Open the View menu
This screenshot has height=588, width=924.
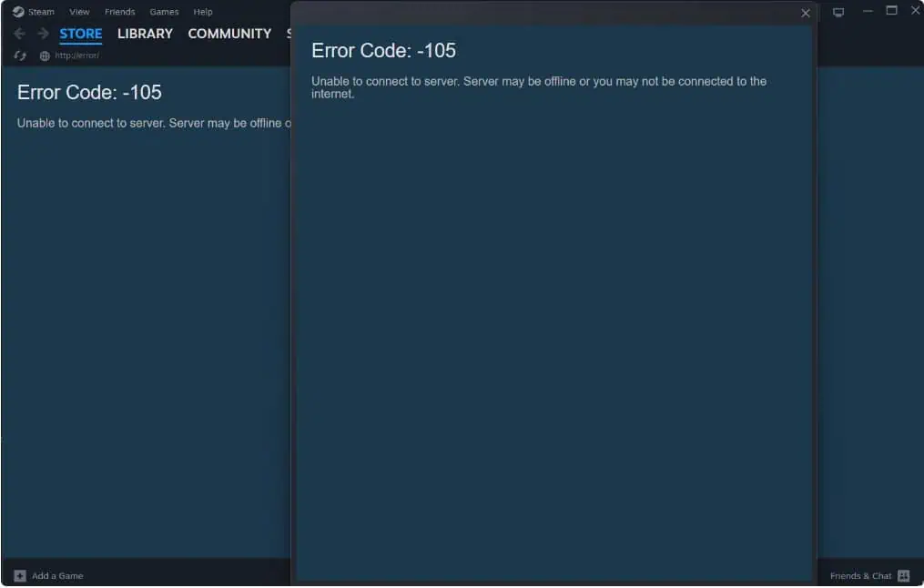(x=79, y=12)
